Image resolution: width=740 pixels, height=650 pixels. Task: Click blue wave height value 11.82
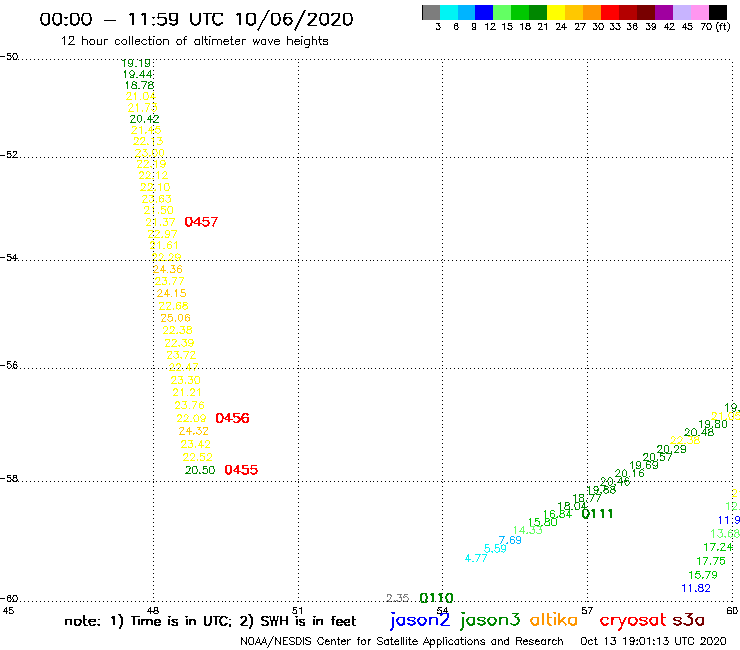point(696,588)
